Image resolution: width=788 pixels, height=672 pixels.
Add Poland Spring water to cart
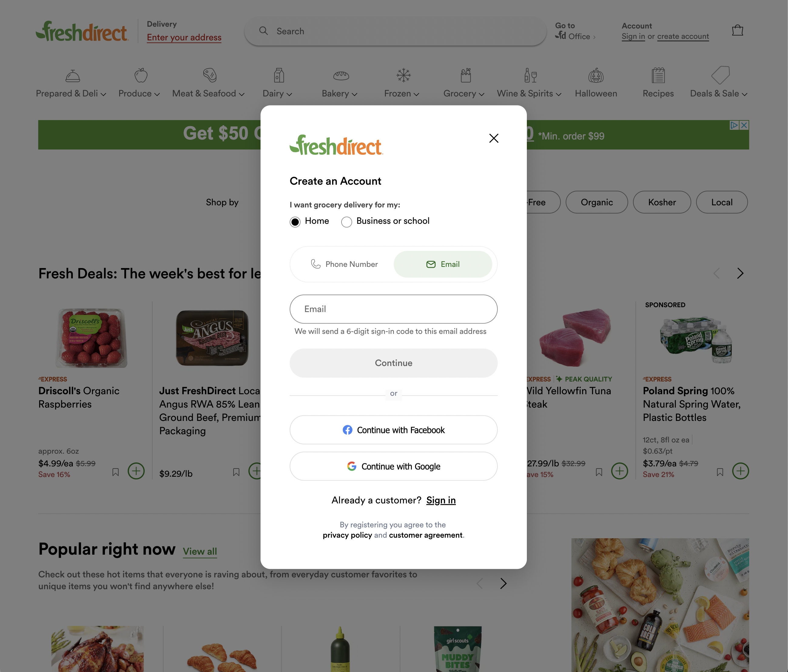tap(740, 471)
